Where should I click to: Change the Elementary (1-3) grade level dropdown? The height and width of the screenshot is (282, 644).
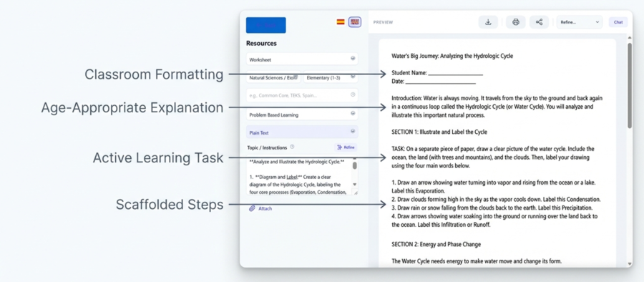click(x=331, y=77)
